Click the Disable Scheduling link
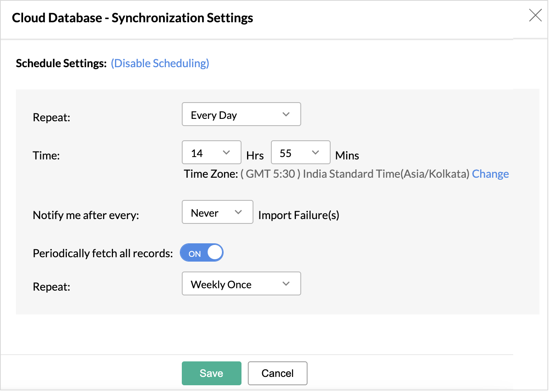The width and height of the screenshot is (549, 392). (x=160, y=63)
